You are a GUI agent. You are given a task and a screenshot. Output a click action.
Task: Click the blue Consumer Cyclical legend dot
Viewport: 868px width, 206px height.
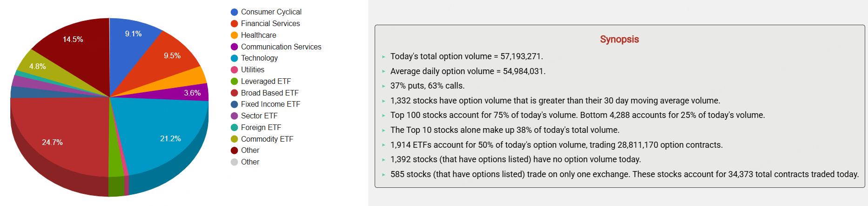[235, 12]
